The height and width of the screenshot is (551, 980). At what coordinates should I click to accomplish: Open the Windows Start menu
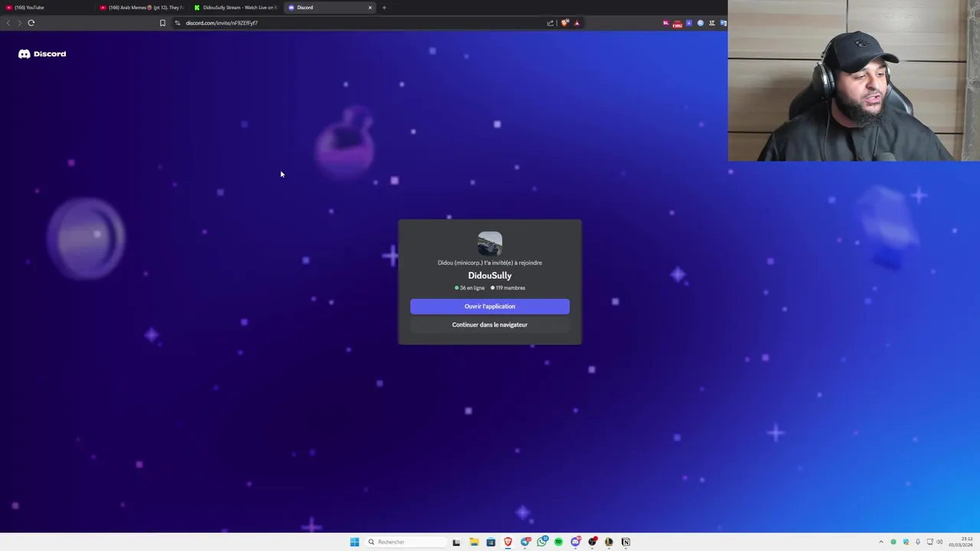(354, 542)
